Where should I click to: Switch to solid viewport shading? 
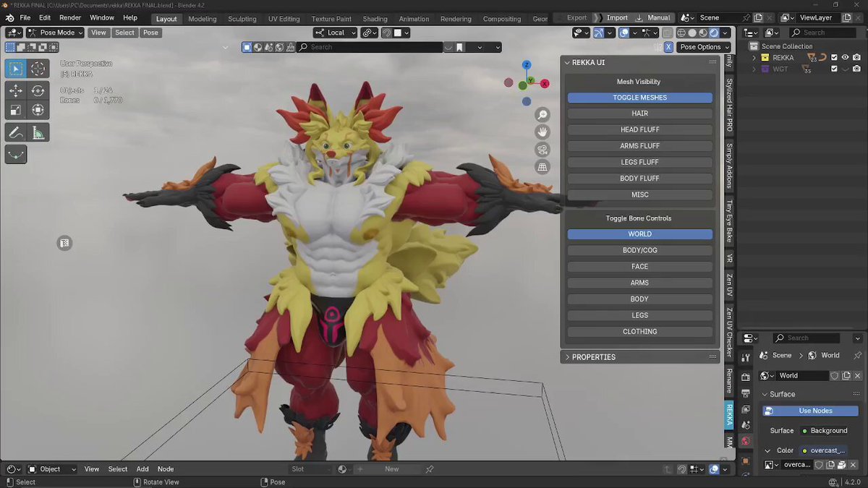coord(692,33)
